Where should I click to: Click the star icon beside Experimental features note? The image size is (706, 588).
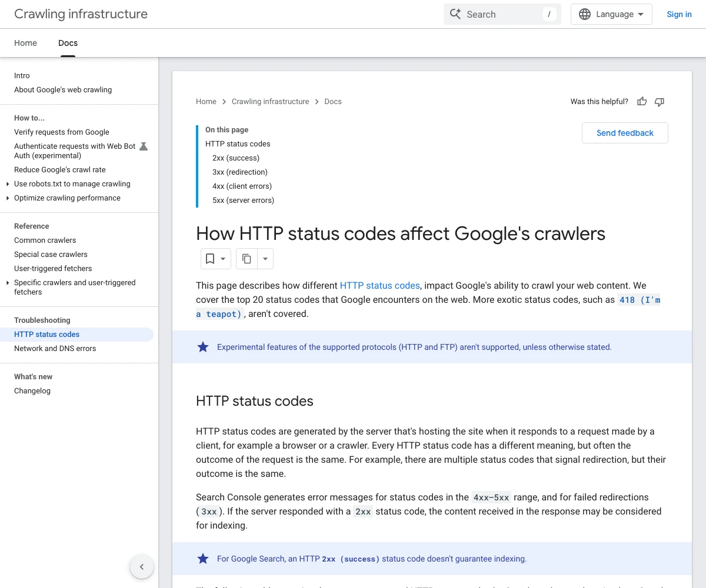coord(203,347)
